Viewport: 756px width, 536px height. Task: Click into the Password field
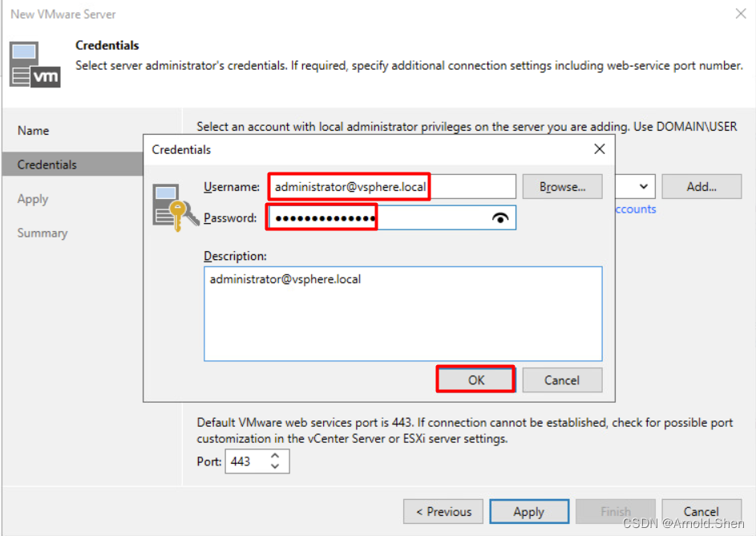392,218
